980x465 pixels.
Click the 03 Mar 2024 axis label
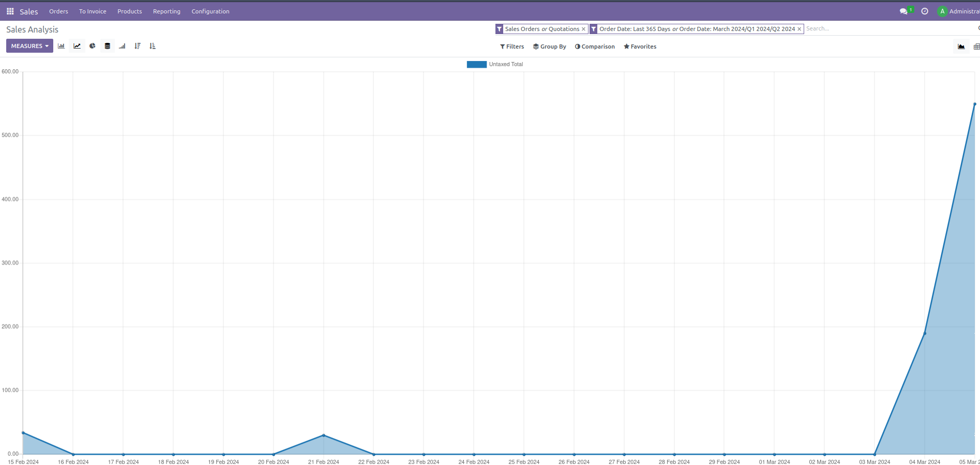[x=875, y=462]
